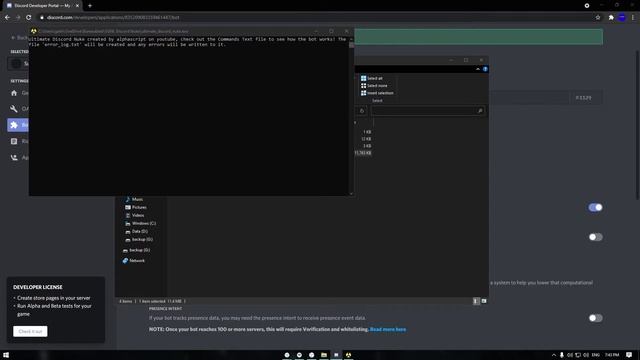Go back to applications via Back link

19,38
